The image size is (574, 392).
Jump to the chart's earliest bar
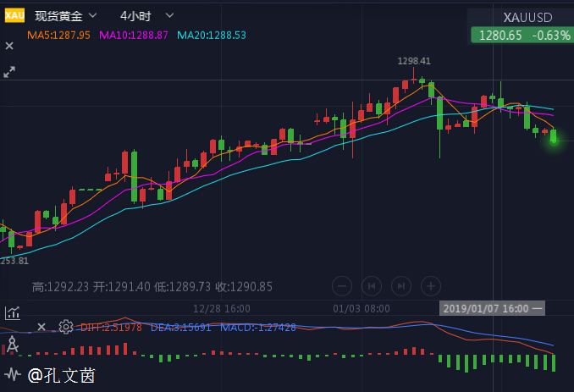click(x=372, y=286)
